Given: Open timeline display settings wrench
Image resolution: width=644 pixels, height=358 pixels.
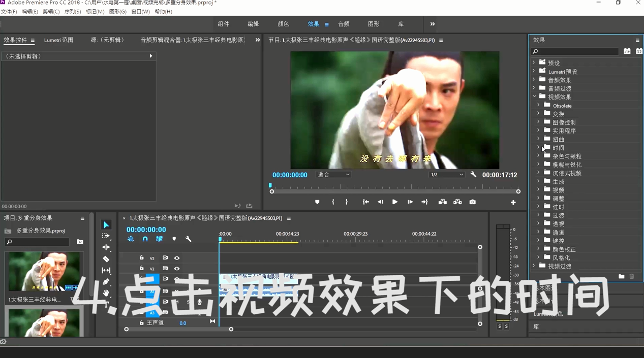Looking at the screenshot, I should [x=188, y=239].
